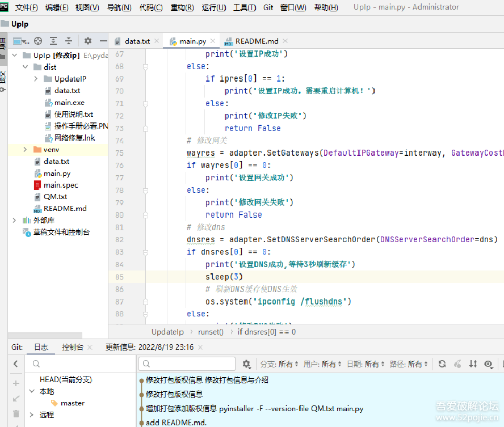Open the Git log eye view options
The image size is (504, 427).
pyautogui.click(x=489, y=364)
